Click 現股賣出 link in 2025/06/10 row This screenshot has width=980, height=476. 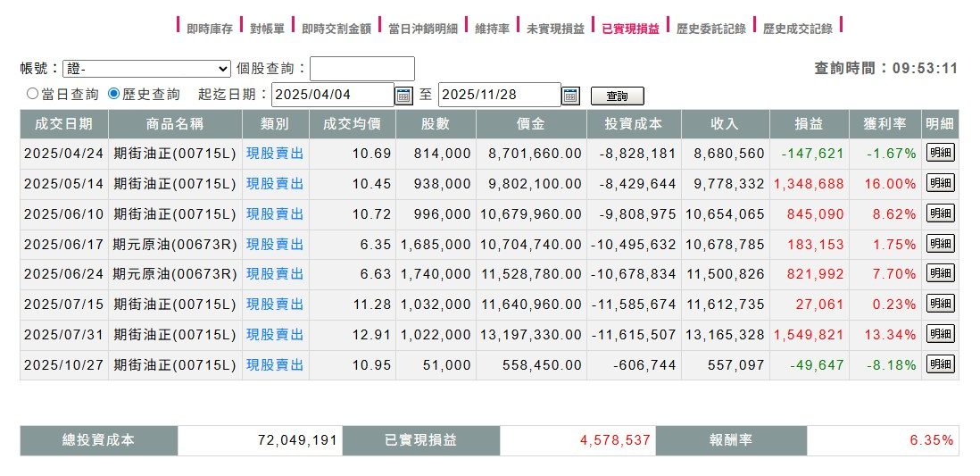coord(275,214)
